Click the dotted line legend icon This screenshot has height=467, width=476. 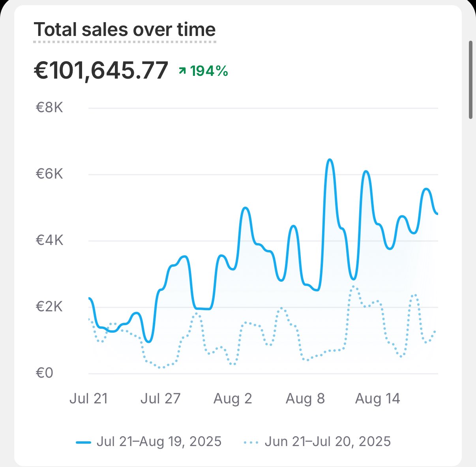(251, 442)
